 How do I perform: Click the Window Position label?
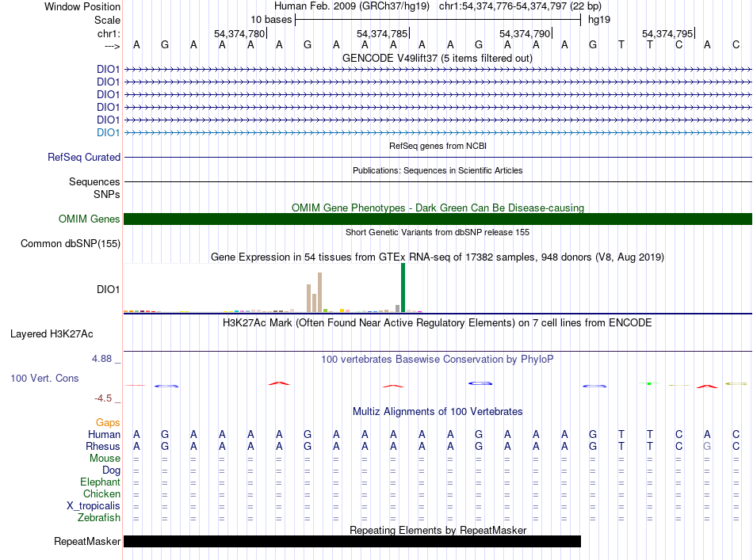[x=82, y=6]
